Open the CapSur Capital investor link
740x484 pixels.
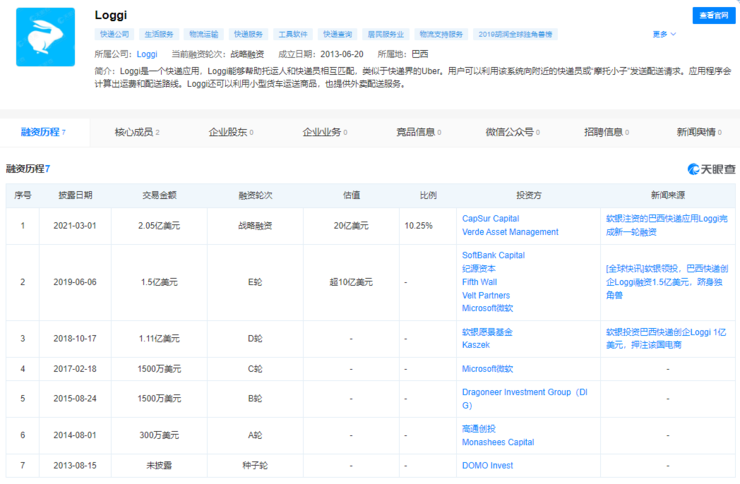tap(490, 219)
